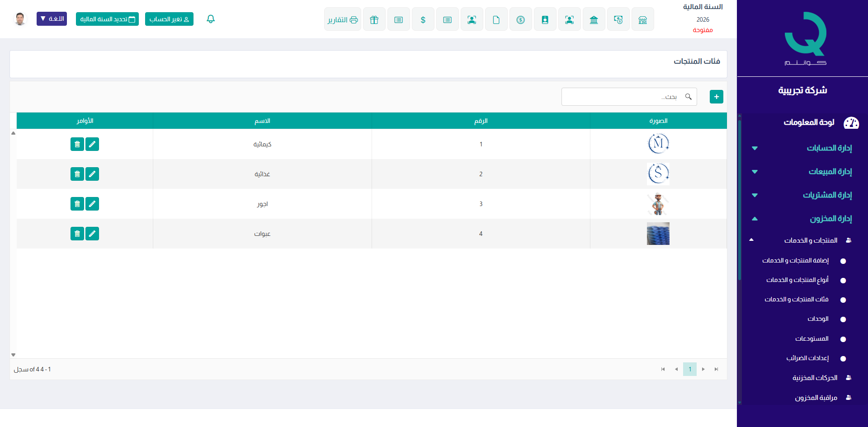
Task: Click the blank document icon in toolbar
Action: [496, 19]
